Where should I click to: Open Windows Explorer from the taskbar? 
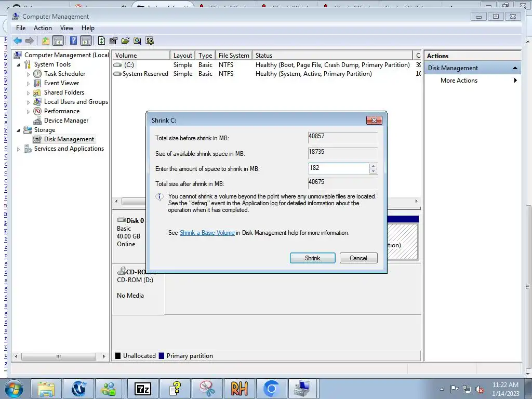46,389
